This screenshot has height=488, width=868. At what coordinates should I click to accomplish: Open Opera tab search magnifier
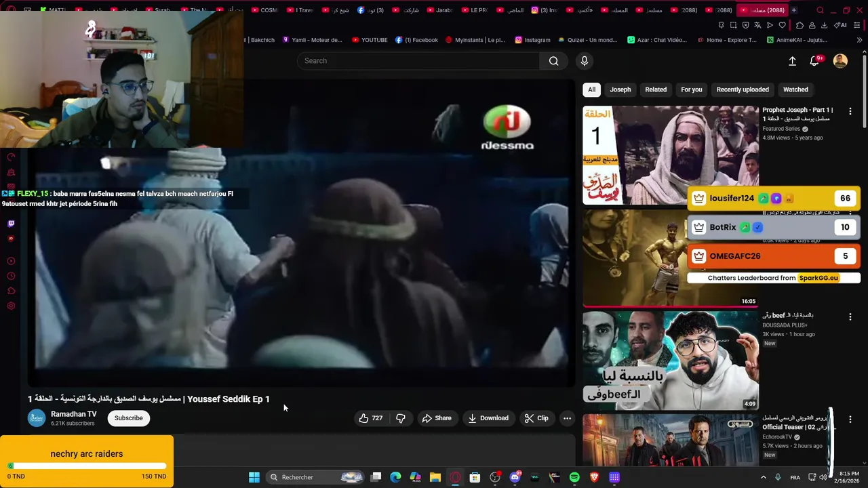tap(820, 10)
